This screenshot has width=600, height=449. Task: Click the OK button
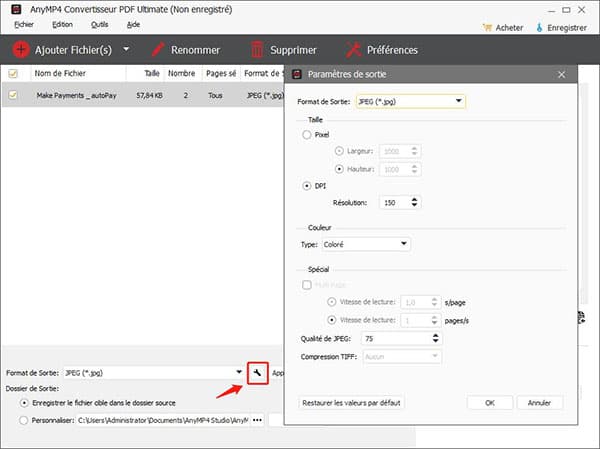[490, 402]
